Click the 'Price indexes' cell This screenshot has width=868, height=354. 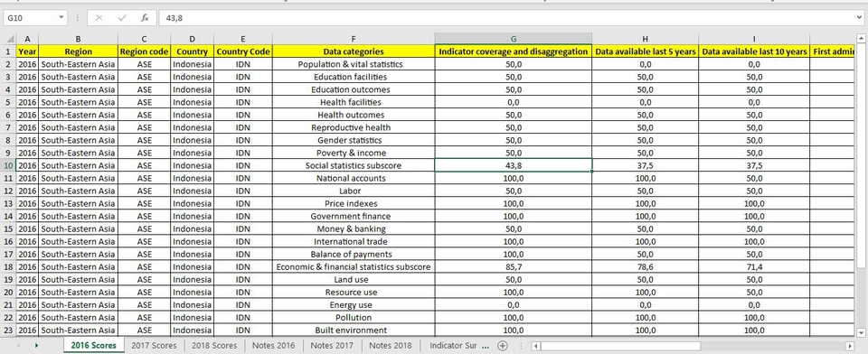pos(354,203)
